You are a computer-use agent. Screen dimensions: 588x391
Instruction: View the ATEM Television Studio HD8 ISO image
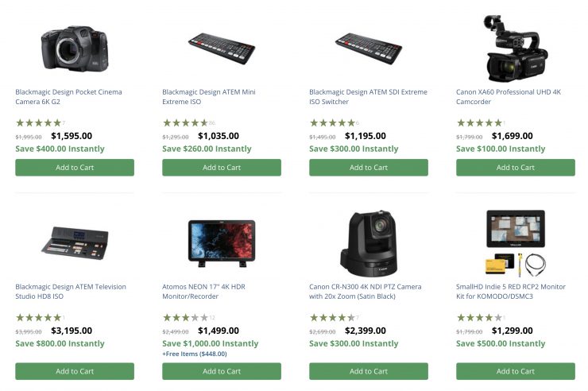pos(74,242)
